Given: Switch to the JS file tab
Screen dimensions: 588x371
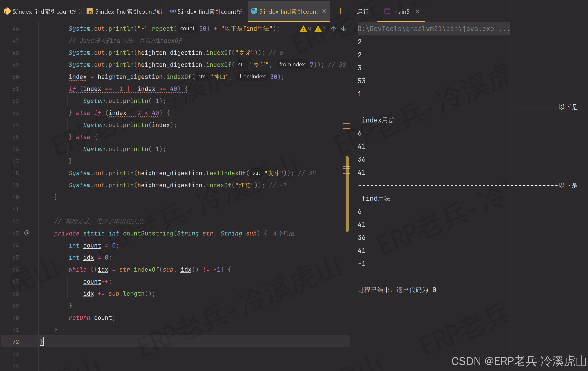Looking at the screenshot, I should pos(125,11).
